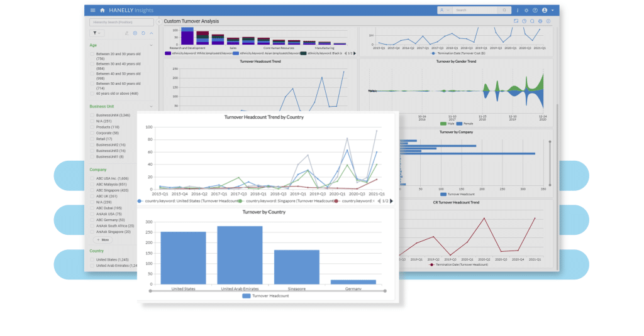Click the '+ More' button under Company
The width and height of the screenshot is (644, 336).
coord(103,240)
